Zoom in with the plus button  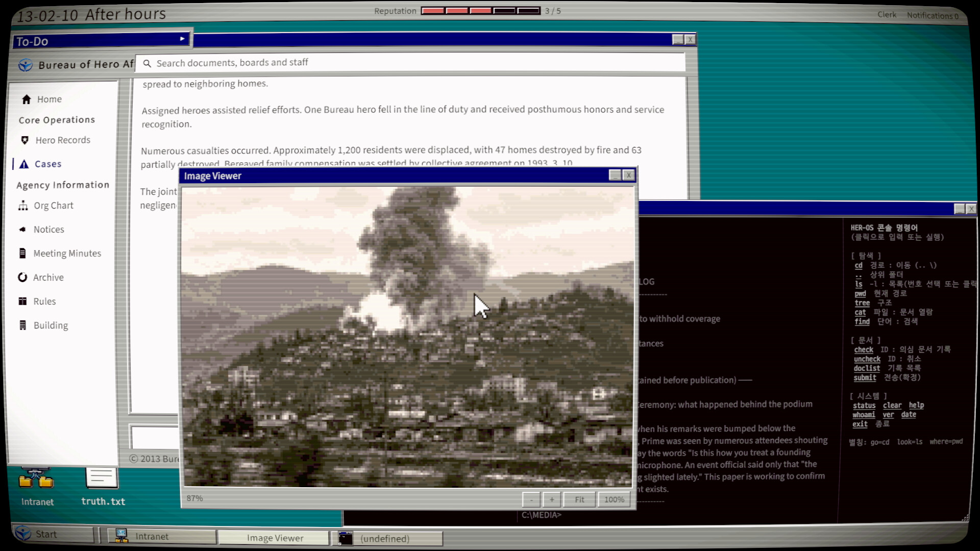point(552,499)
